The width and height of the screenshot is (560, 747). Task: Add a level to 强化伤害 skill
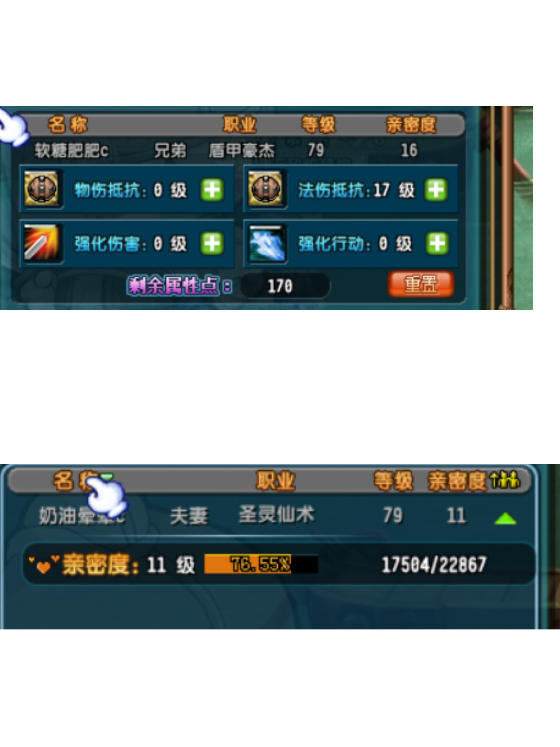click(x=212, y=243)
